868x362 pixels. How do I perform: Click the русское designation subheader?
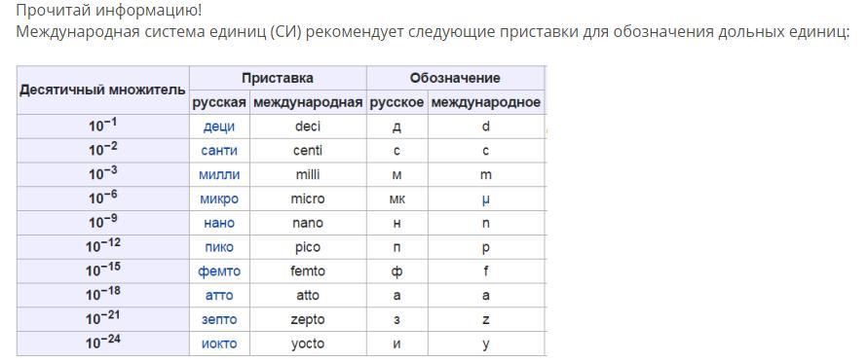click(396, 102)
